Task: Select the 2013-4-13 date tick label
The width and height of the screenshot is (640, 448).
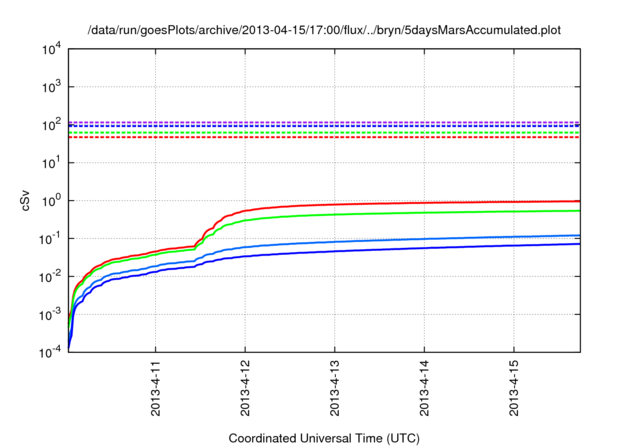Action: click(x=335, y=388)
